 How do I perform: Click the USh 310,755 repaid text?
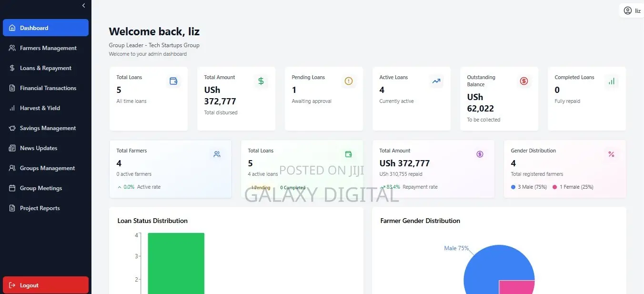[401, 174]
